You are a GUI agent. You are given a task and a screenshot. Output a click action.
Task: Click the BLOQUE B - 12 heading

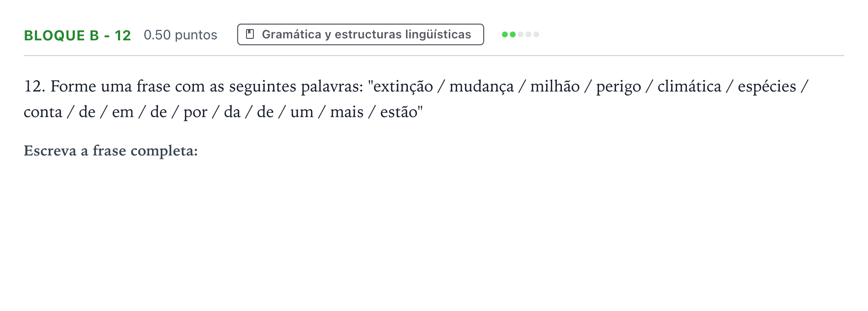77,35
